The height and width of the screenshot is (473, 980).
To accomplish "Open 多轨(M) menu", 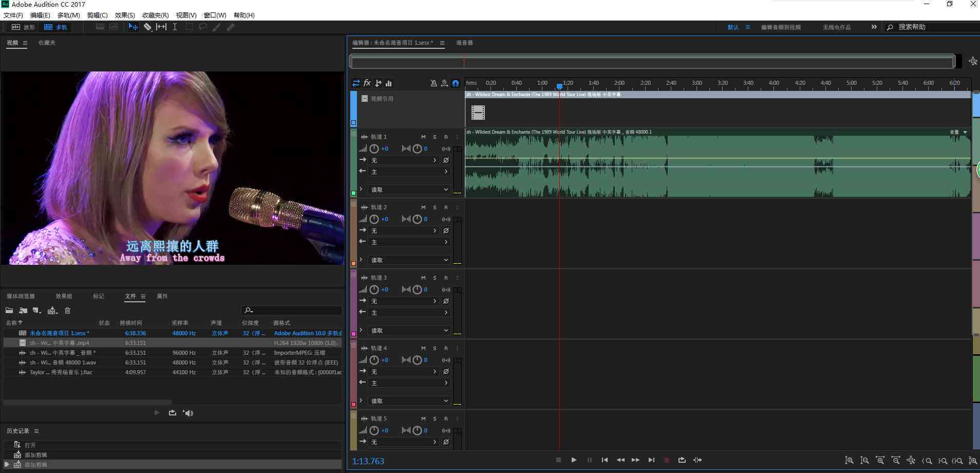I will (x=69, y=15).
